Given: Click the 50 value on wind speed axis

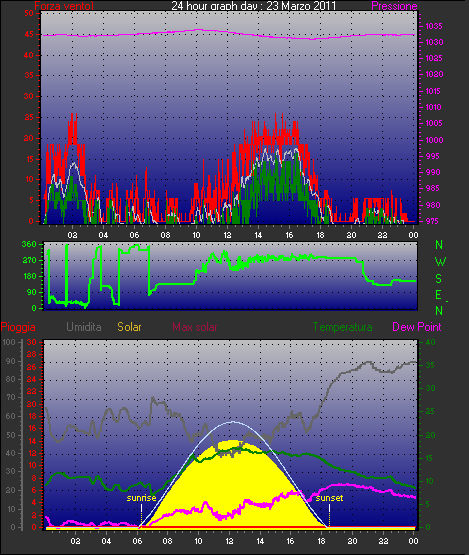Looking at the screenshot, I should pos(29,13).
